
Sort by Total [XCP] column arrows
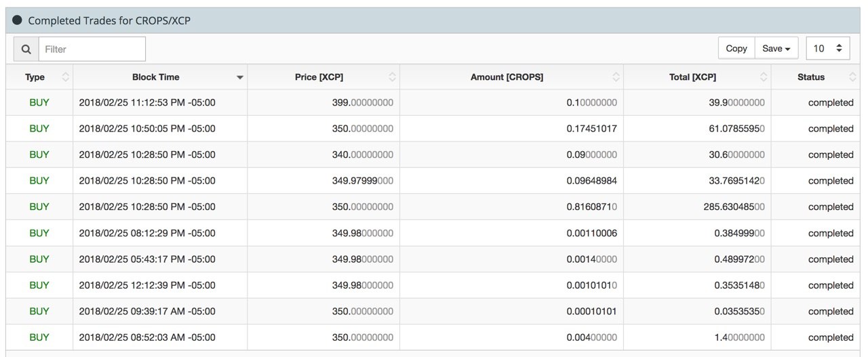point(764,77)
